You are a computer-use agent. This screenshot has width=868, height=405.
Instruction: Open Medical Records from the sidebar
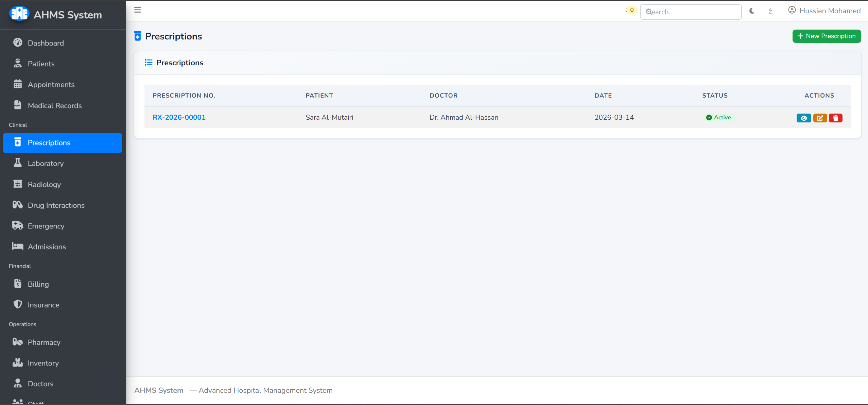pyautogui.click(x=55, y=105)
